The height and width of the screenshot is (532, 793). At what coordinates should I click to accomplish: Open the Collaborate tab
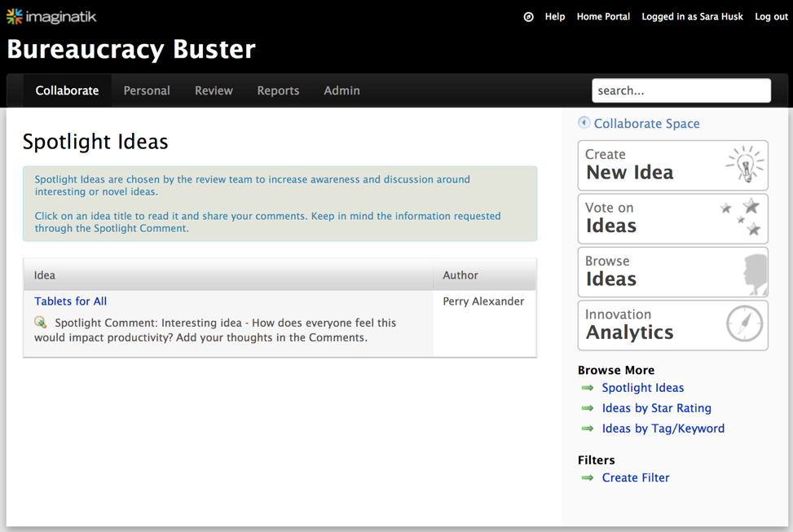pyautogui.click(x=67, y=90)
